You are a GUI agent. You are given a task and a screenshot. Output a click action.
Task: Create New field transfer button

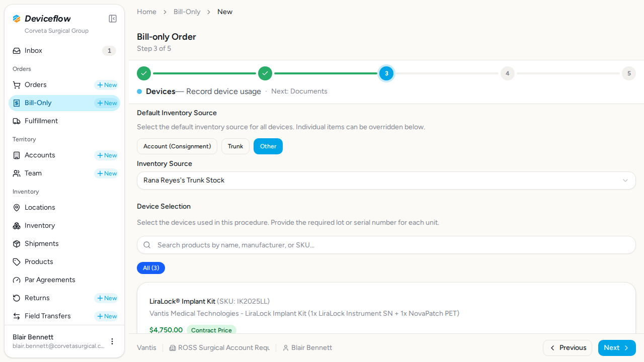click(106, 316)
